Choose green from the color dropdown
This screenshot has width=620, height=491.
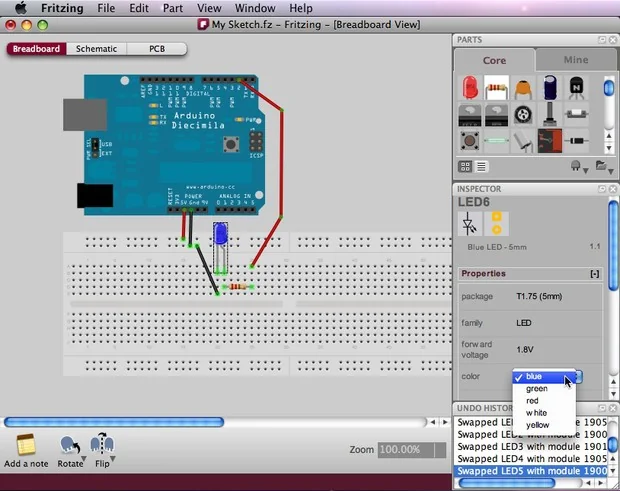537,388
